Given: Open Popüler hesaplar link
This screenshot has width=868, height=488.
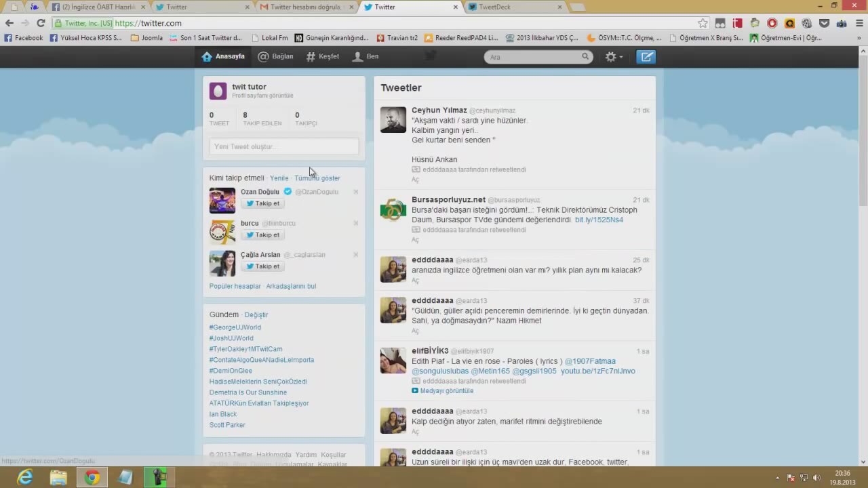Looking at the screenshot, I should pyautogui.click(x=235, y=286).
